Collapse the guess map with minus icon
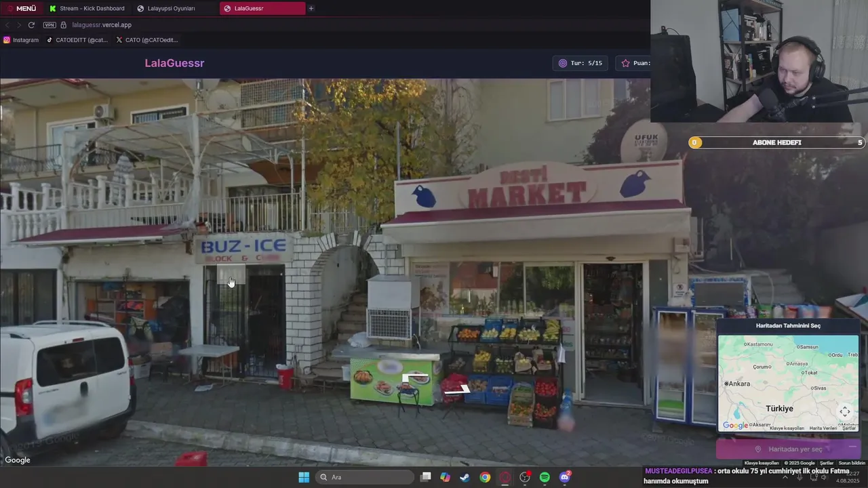The image size is (868, 488). pyautogui.click(x=852, y=447)
